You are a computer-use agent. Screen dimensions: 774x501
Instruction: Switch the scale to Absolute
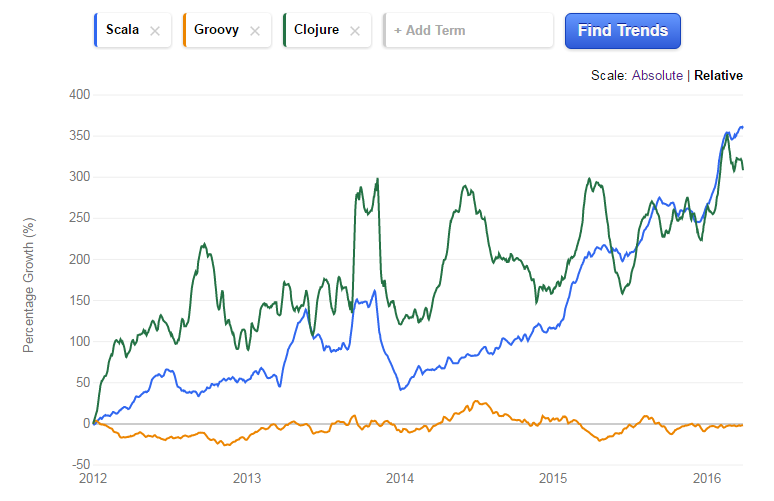point(657,75)
